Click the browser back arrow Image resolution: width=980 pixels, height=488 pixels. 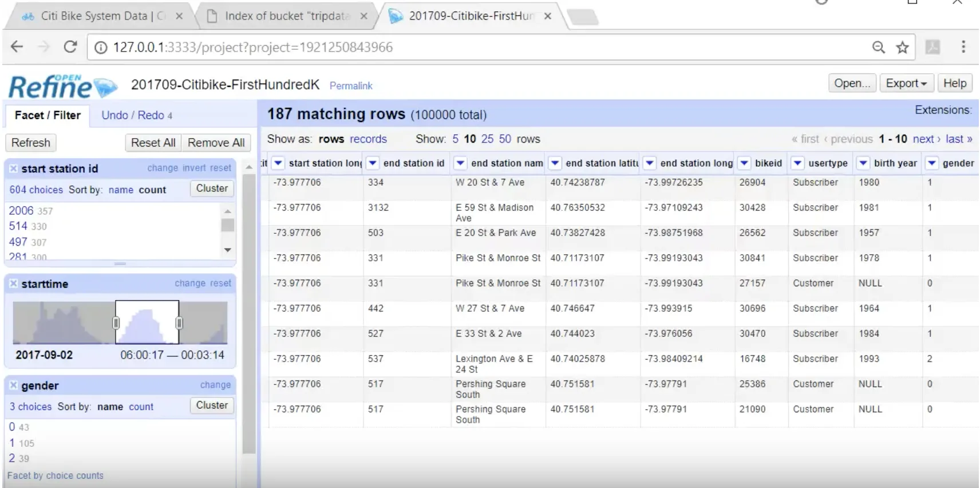tap(17, 47)
